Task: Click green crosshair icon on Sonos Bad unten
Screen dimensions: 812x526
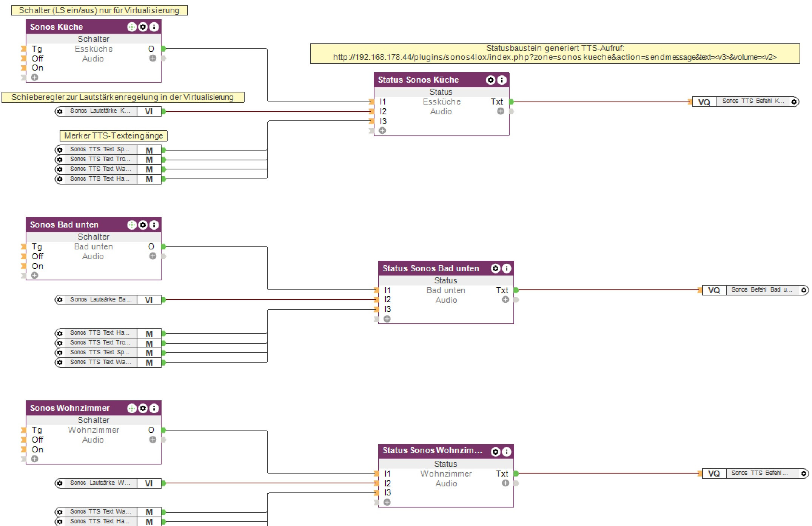Action: (x=132, y=225)
